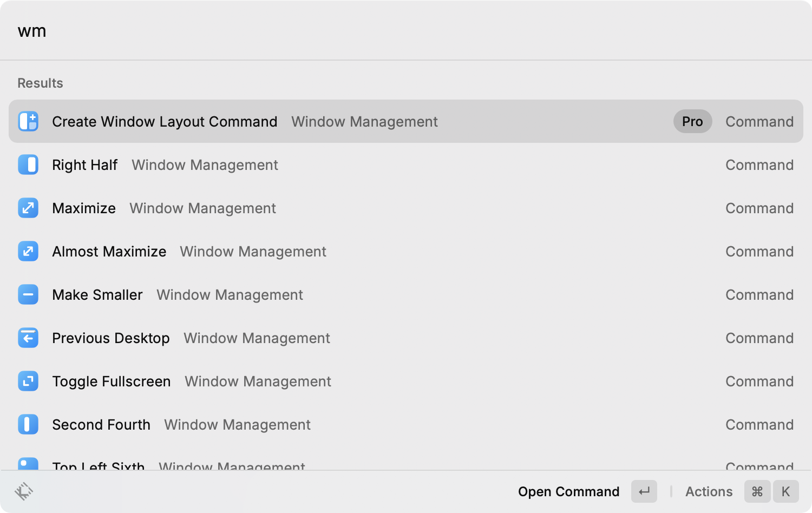Click the Previous Desktop arrow icon
The image size is (812, 513).
click(x=28, y=338)
